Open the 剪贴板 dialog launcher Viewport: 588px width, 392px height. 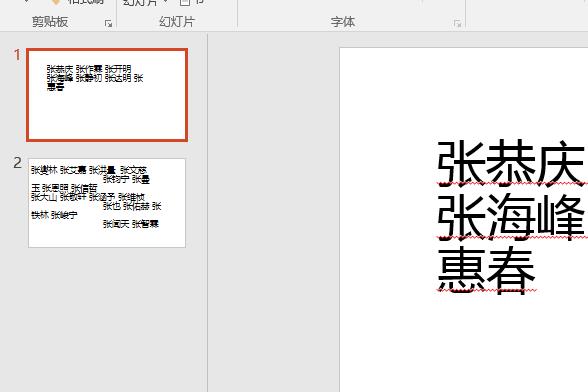[x=108, y=24]
